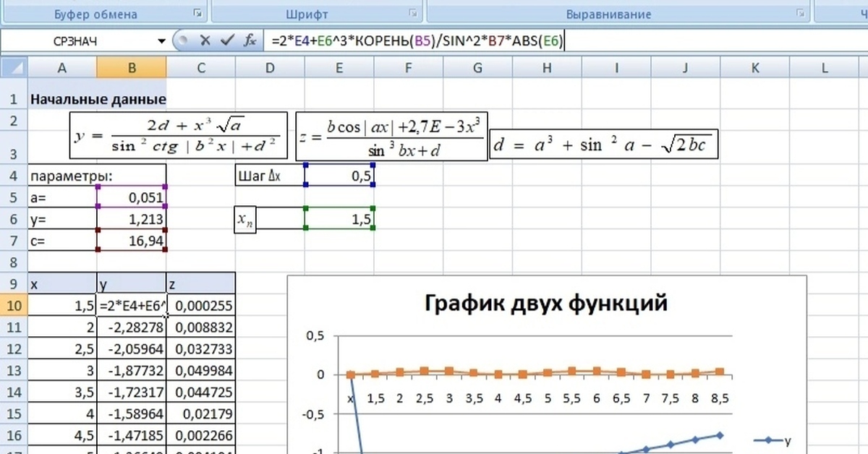Select cell containing 0,002266
The height and width of the screenshot is (454, 868).
(200, 437)
